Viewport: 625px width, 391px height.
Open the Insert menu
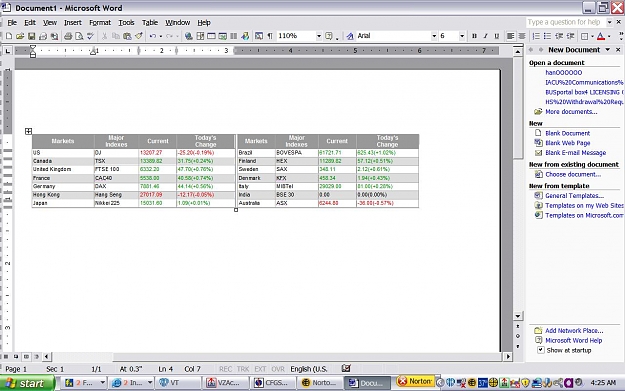click(x=73, y=23)
